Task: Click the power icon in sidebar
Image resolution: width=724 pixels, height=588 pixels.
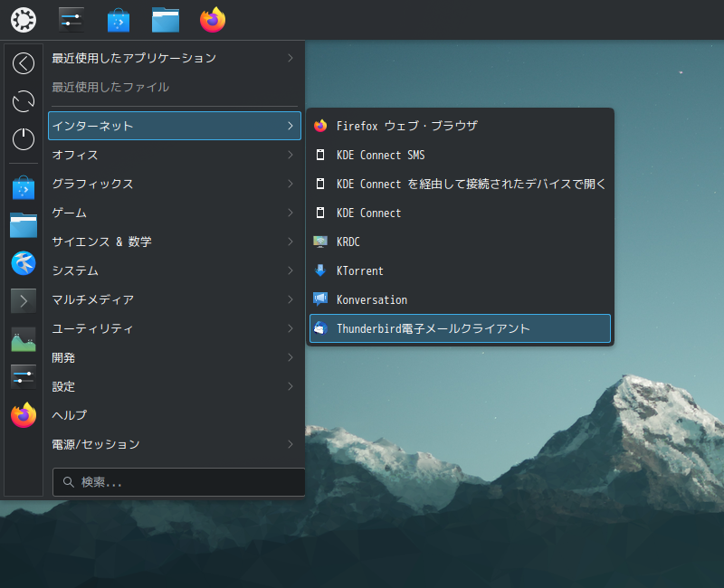Action: (24, 139)
